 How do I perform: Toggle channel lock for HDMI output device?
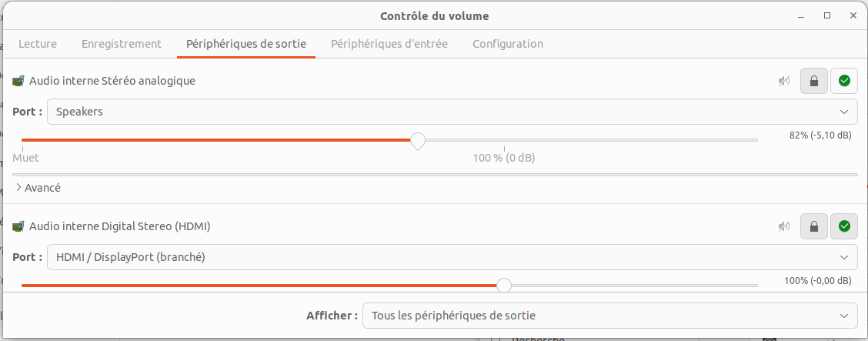814,226
